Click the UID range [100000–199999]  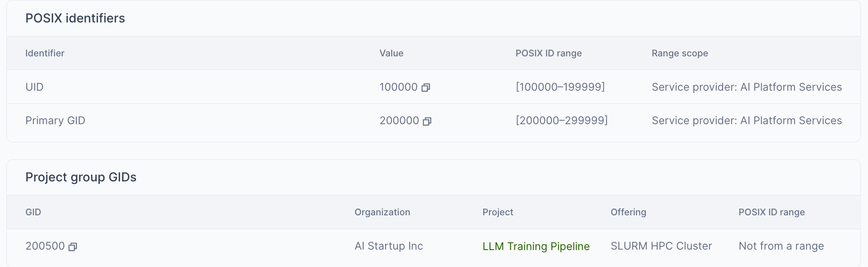click(x=560, y=87)
